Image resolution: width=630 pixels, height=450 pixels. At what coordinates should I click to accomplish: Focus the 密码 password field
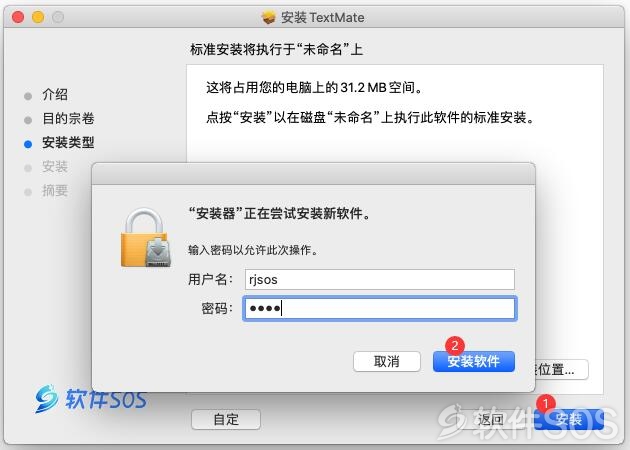[x=380, y=309]
